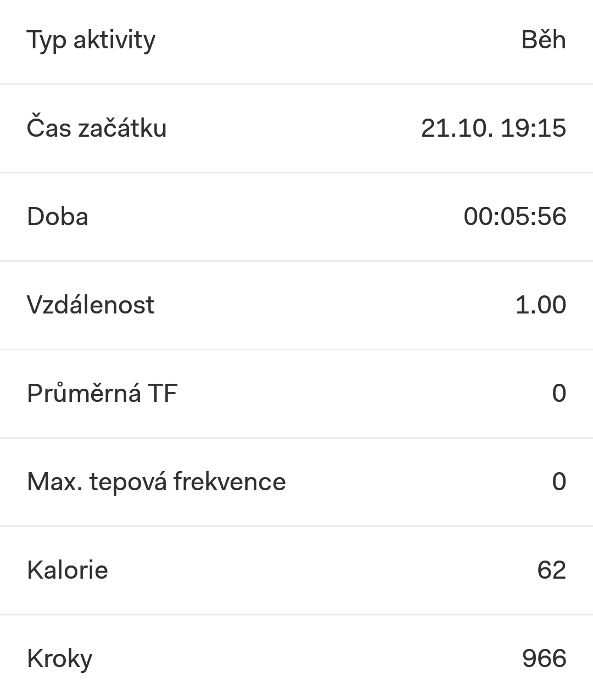The width and height of the screenshot is (593, 700).
Task: Tap the duration value 00:05:56
Action: [x=515, y=217]
